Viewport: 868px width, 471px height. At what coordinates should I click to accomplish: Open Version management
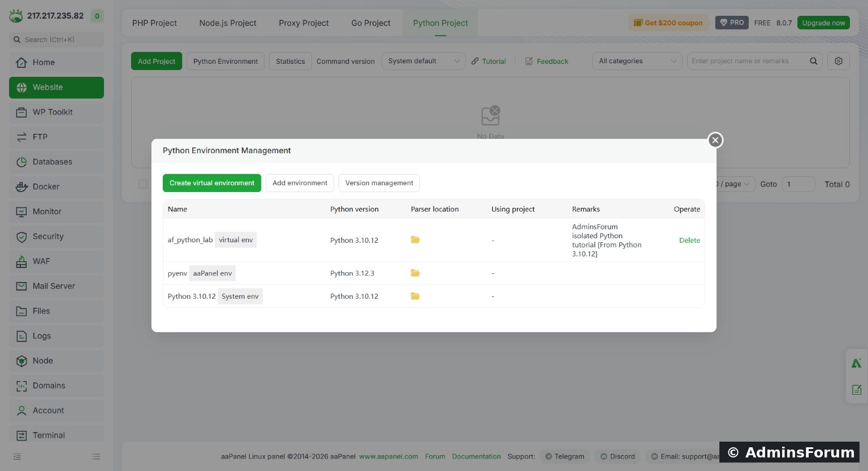(379, 183)
